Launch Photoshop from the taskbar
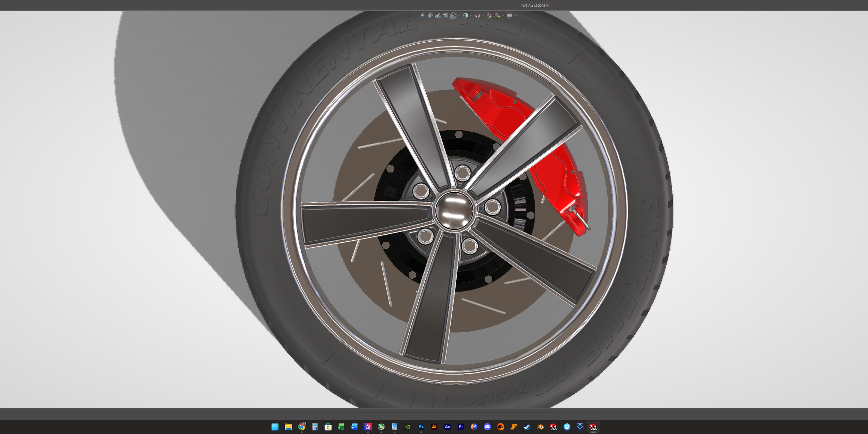 click(x=421, y=427)
